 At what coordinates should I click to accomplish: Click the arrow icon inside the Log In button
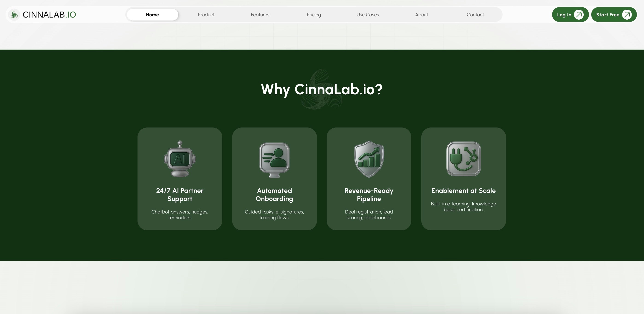pos(579,15)
